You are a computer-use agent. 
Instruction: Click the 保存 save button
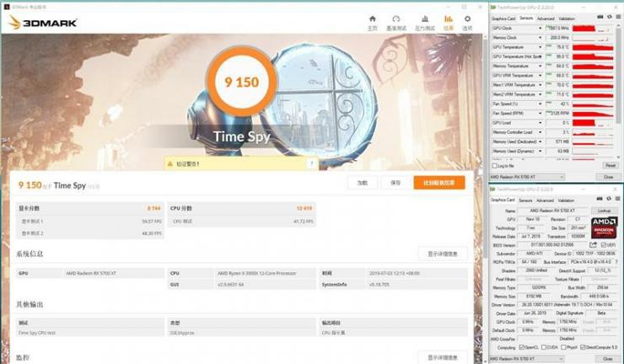coord(395,183)
